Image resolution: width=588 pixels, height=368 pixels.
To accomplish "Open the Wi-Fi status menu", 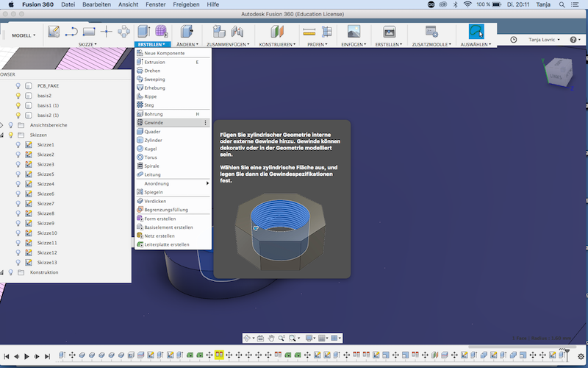I will pyautogui.click(x=467, y=4).
